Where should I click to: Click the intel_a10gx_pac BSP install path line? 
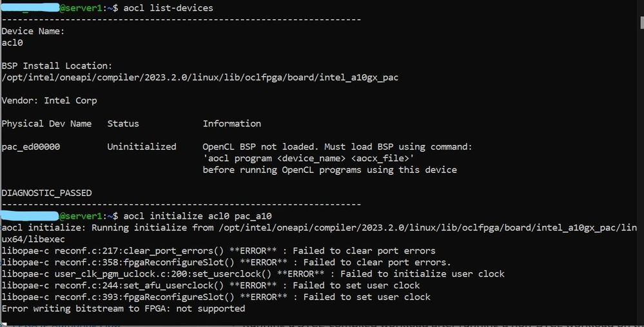click(x=200, y=77)
